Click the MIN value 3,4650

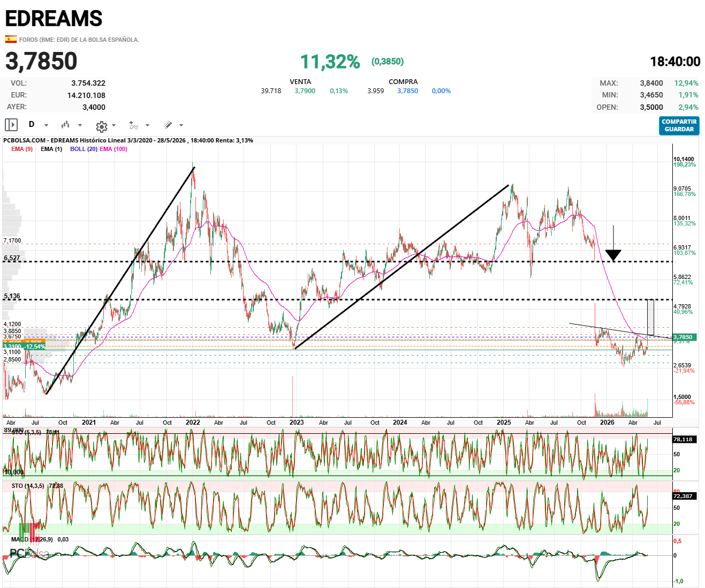(651, 95)
